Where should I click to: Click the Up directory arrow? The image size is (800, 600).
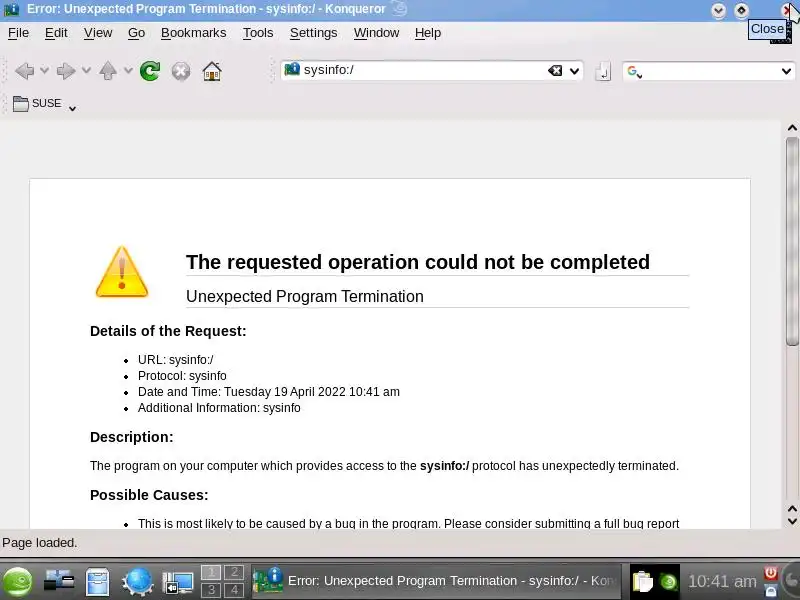(x=108, y=71)
